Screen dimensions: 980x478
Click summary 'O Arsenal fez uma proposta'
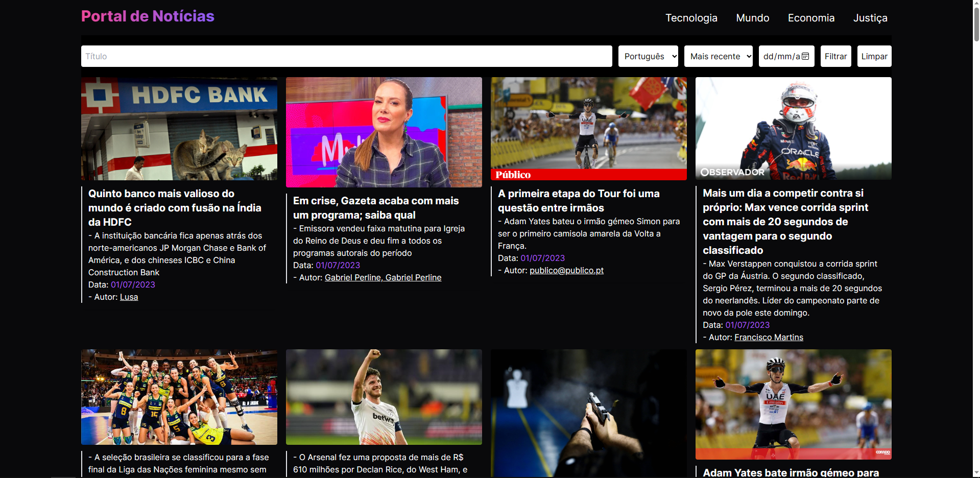coord(380,463)
